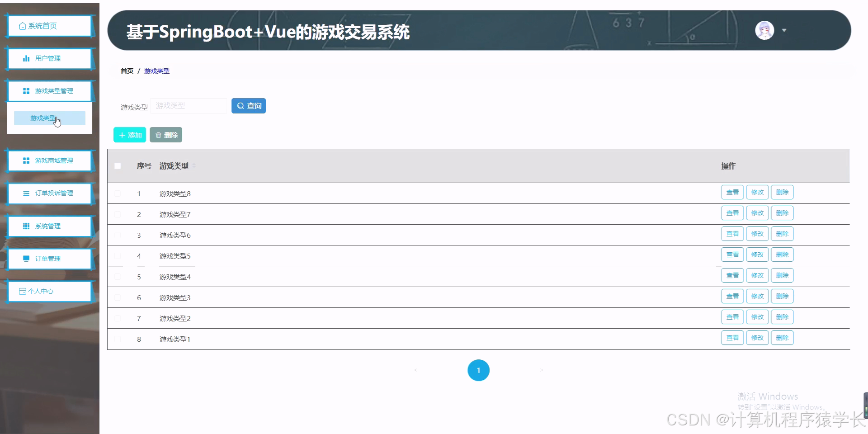This screenshot has width=868, height=434.
Task: Click the 游戏类型1 cell text
Action: pos(175,339)
